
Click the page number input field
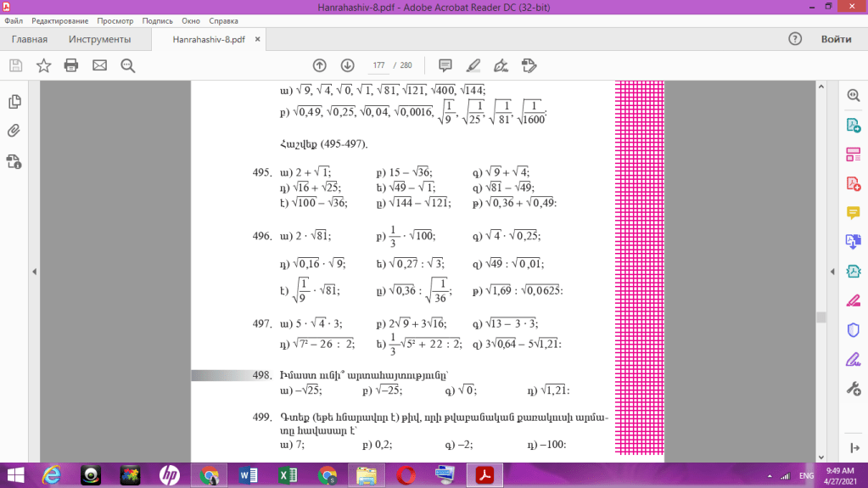click(x=378, y=65)
